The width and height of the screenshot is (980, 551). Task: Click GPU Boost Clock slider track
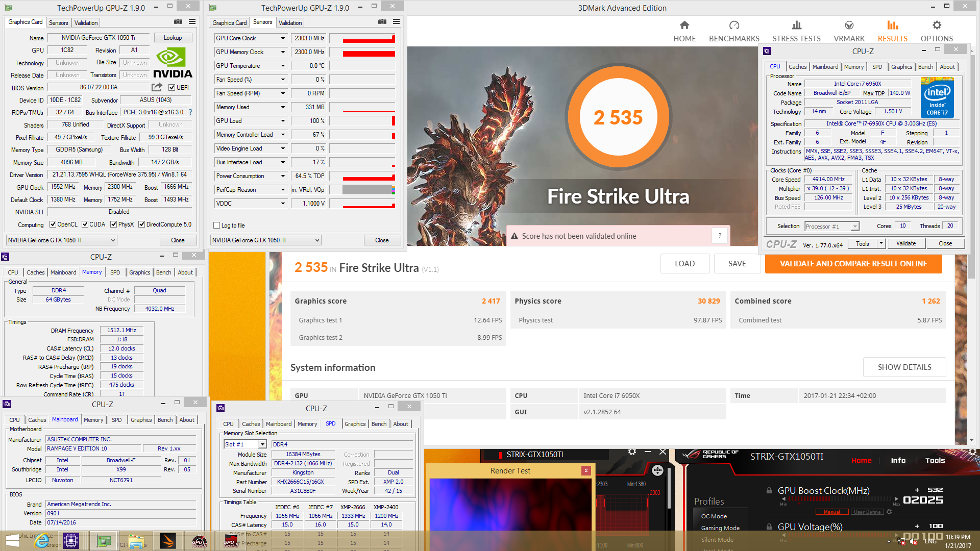click(840, 499)
